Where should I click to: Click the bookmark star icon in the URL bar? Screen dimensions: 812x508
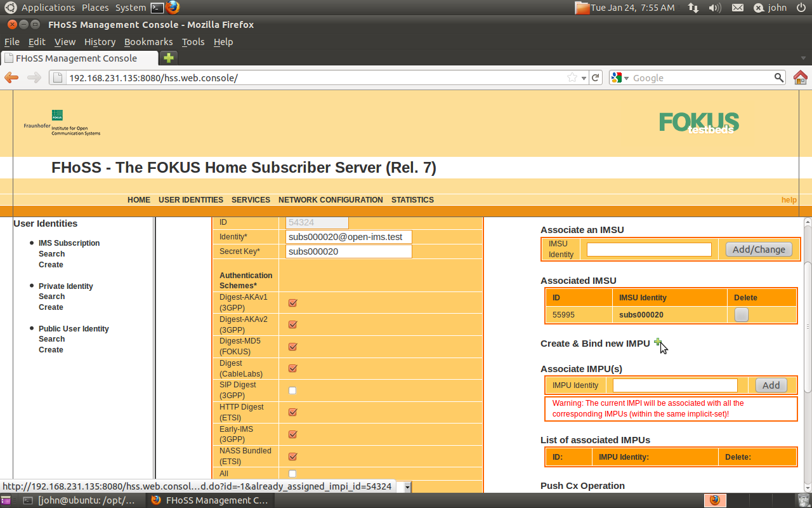click(x=572, y=77)
